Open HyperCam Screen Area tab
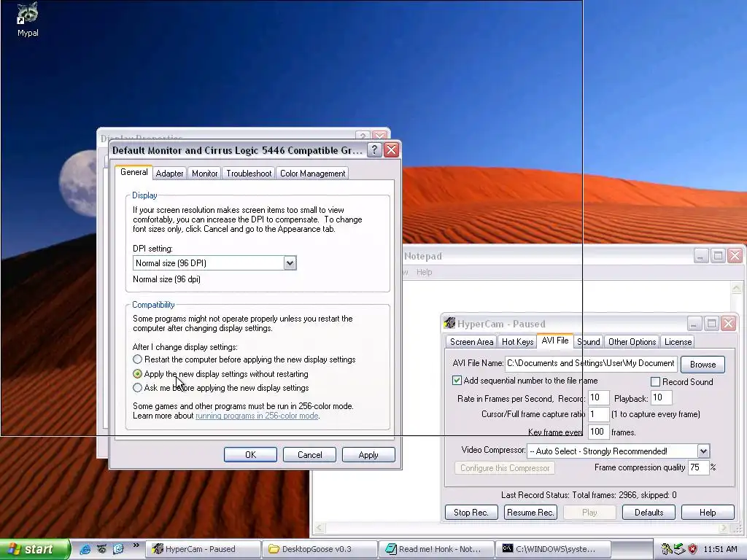 click(471, 342)
